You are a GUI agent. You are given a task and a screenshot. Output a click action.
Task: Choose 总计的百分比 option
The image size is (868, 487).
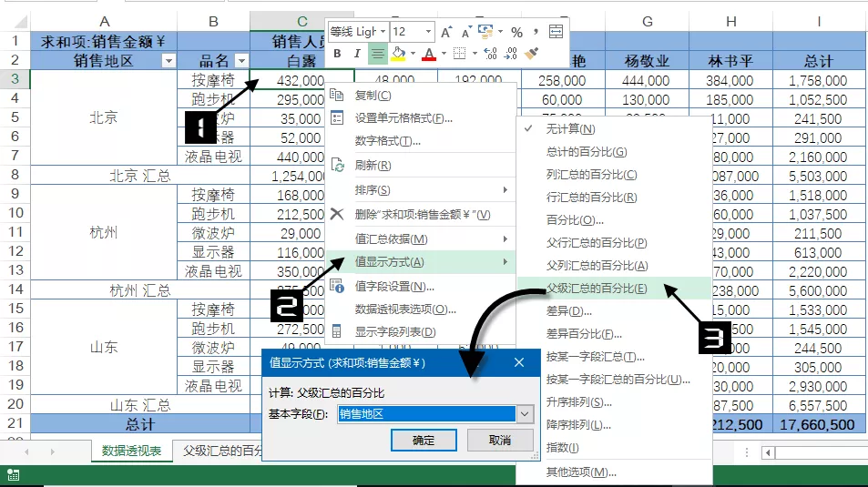pos(614,152)
